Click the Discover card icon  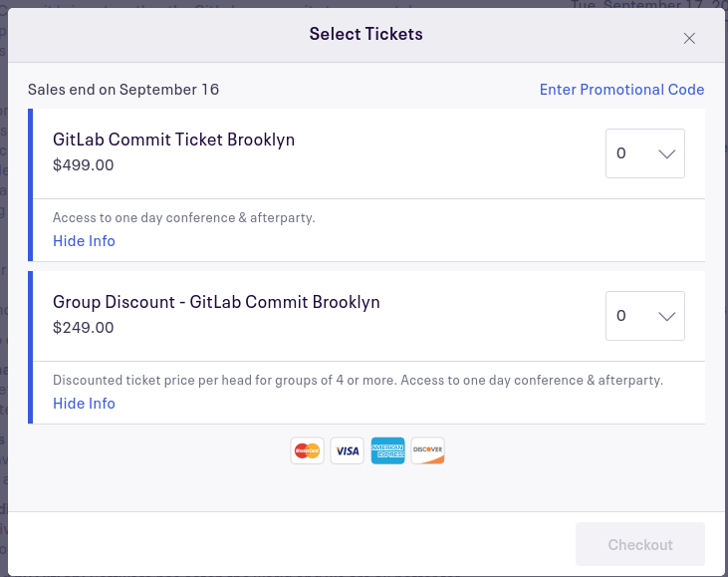[427, 450]
